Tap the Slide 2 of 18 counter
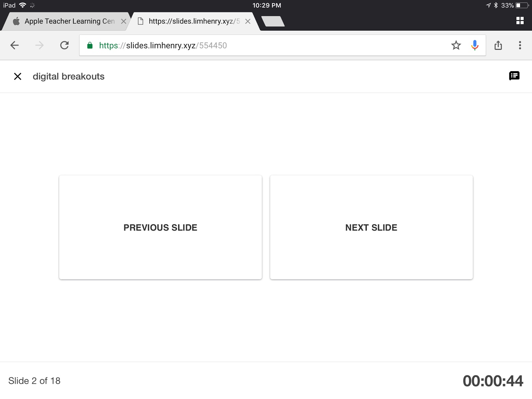532x399 pixels. click(35, 381)
